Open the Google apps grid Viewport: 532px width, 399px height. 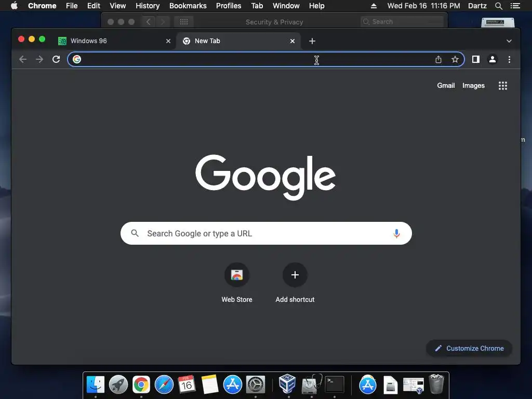click(503, 86)
